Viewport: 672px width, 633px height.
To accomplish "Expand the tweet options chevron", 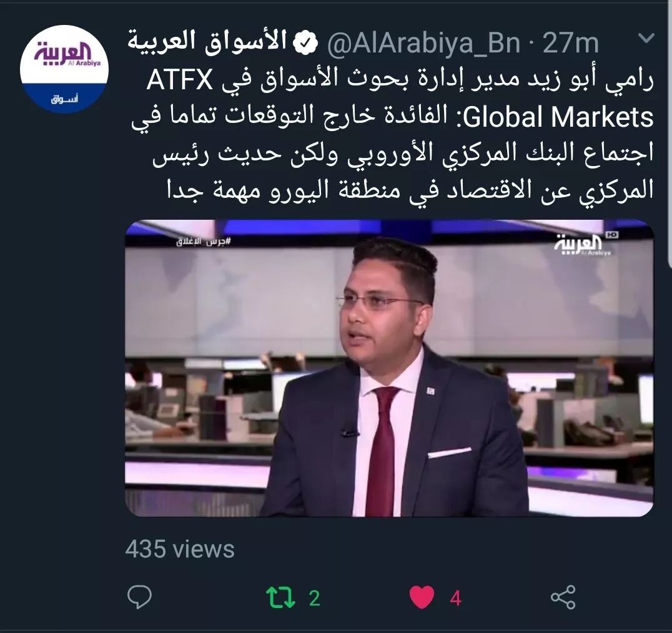I will (x=646, y=39).
